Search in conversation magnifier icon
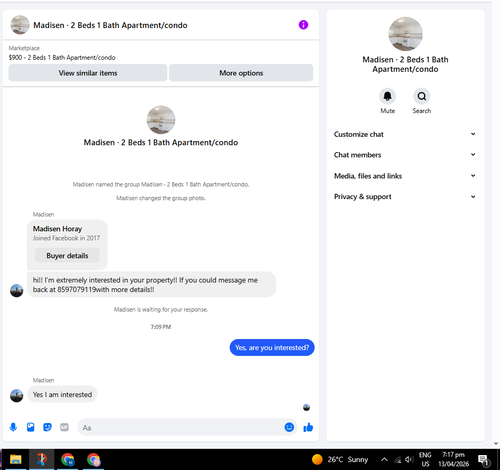500x470 pixels. coord(422,96)
